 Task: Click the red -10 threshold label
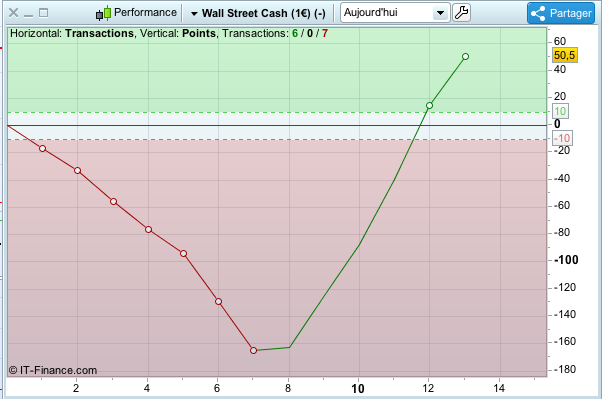pos(562,138)
